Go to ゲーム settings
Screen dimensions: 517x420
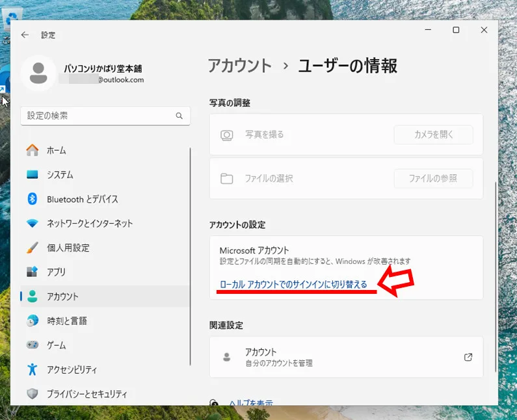(105, 345)
